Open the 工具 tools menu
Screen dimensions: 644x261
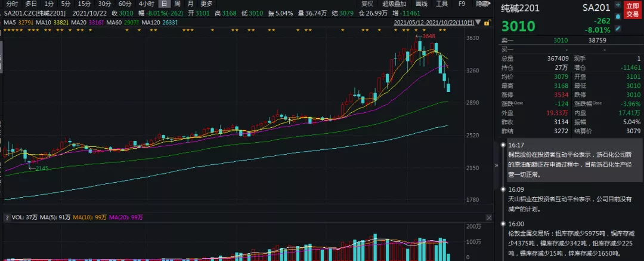pyautogui.click(x=442, y=4)
